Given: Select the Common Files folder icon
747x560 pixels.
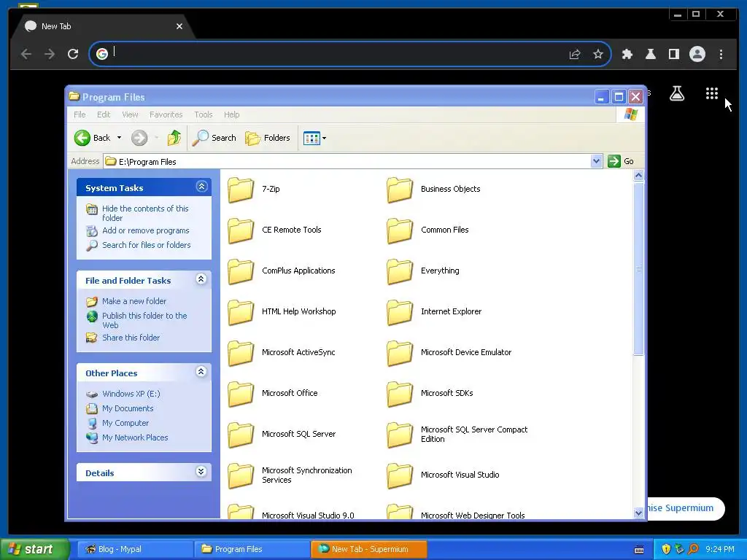Looking at the screenshot, I should pos(400,230).
